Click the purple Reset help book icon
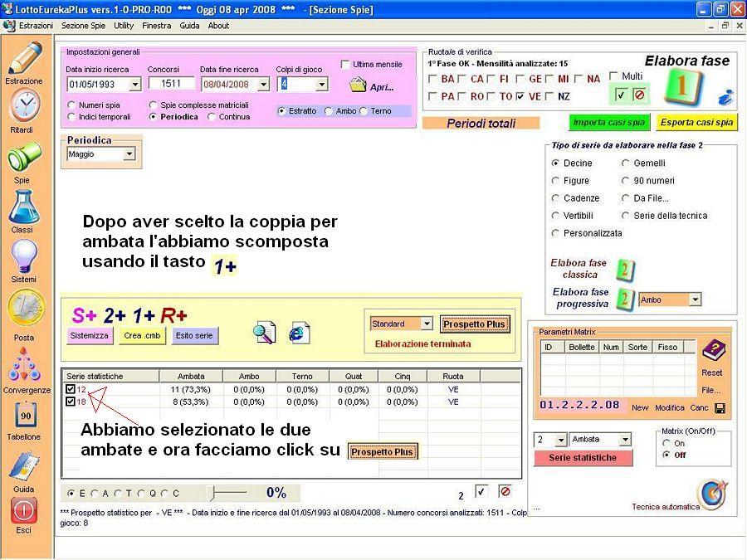The image size is (747, 560). (714, 352)
